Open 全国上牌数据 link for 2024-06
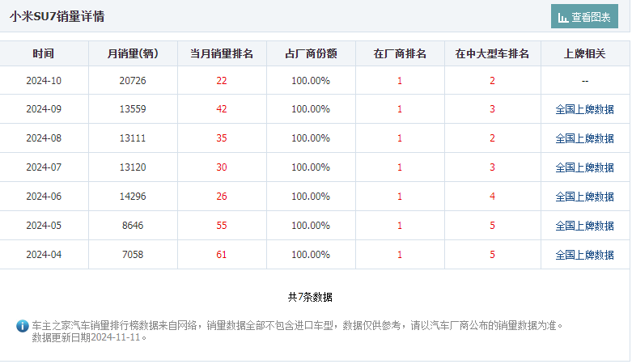 click(x=584, y=197)
